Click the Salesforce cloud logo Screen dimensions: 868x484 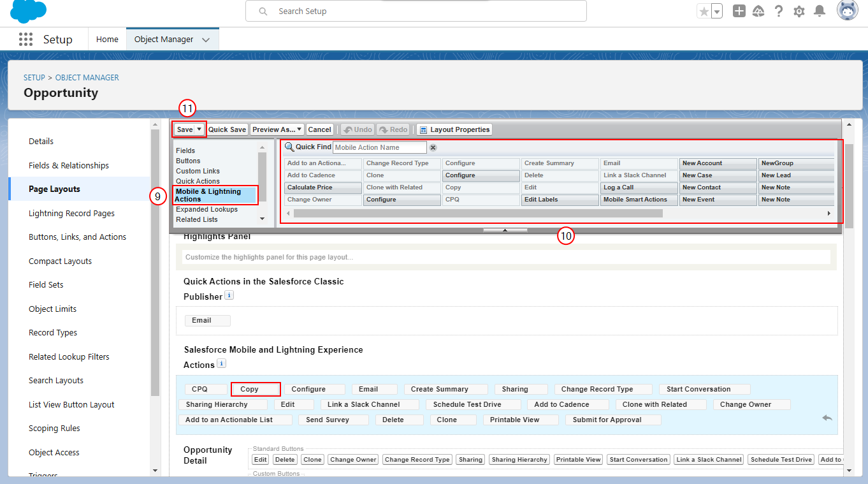(x=29, y=11)
